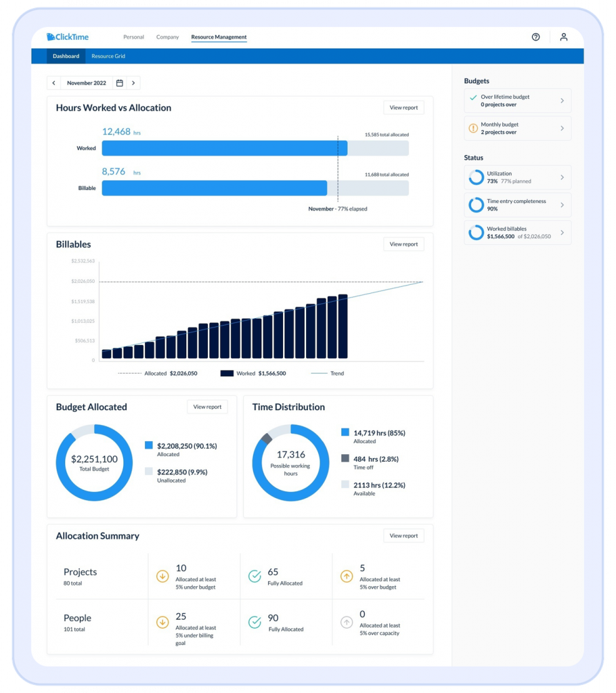616x693 pixels.
Task: Switch to the Resource Grid tab
Action: pyautogui.click(x=108, y=56)
